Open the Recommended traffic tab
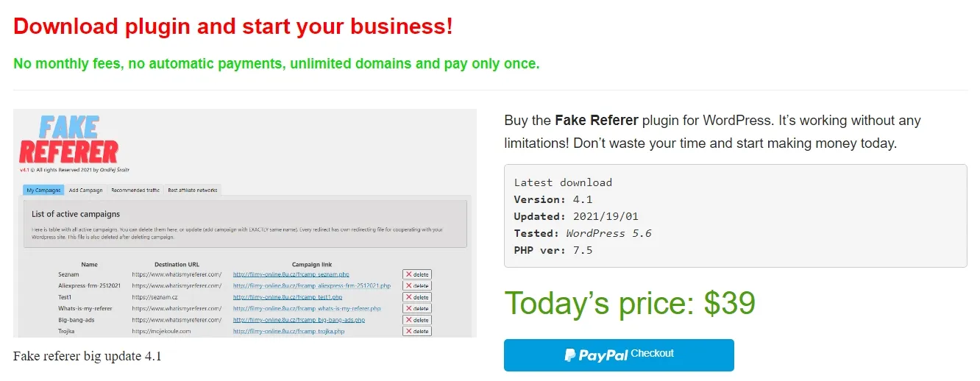 [135, 190]
